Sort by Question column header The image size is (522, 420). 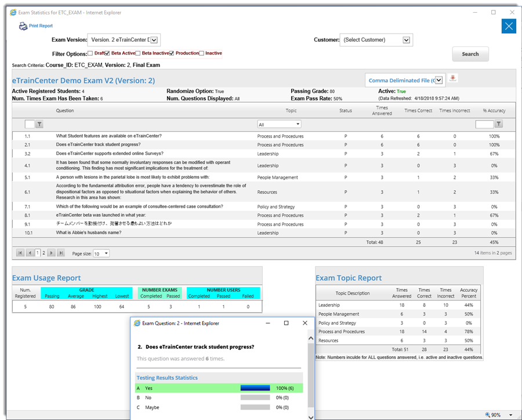[x=65, y=111]
